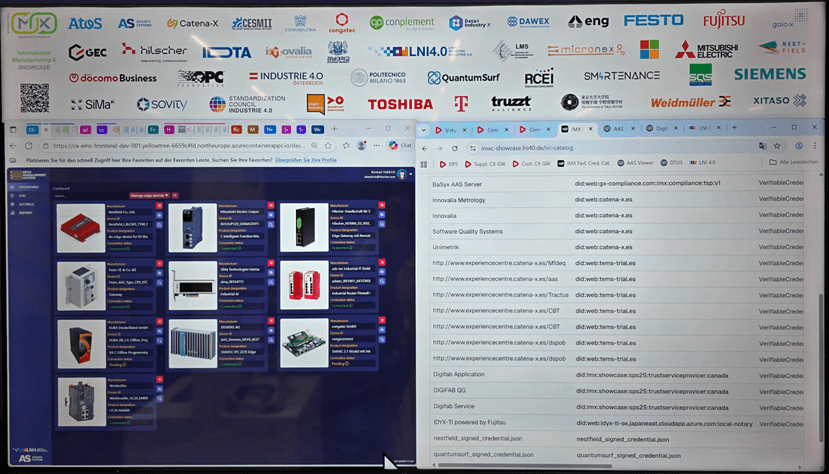Open Copilot Chat button in Edge
Viewport: 829px width, 474px height.
click(x=400, y=145)
